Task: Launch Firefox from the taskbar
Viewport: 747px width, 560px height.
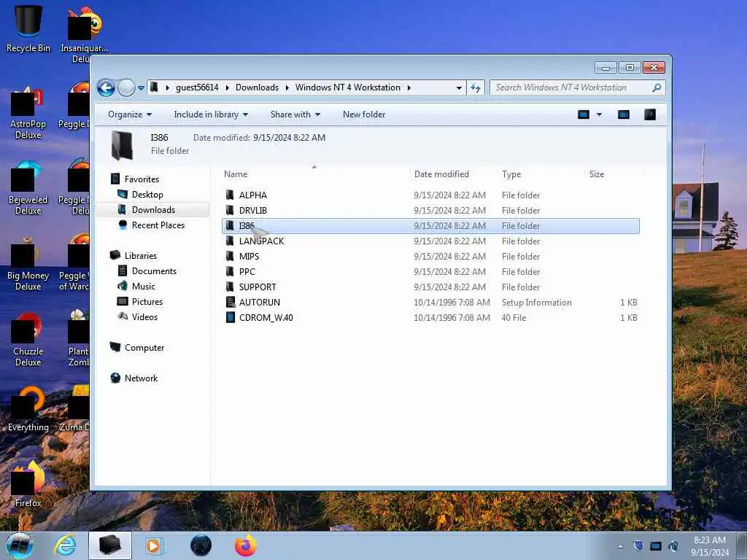Action: 245,545
